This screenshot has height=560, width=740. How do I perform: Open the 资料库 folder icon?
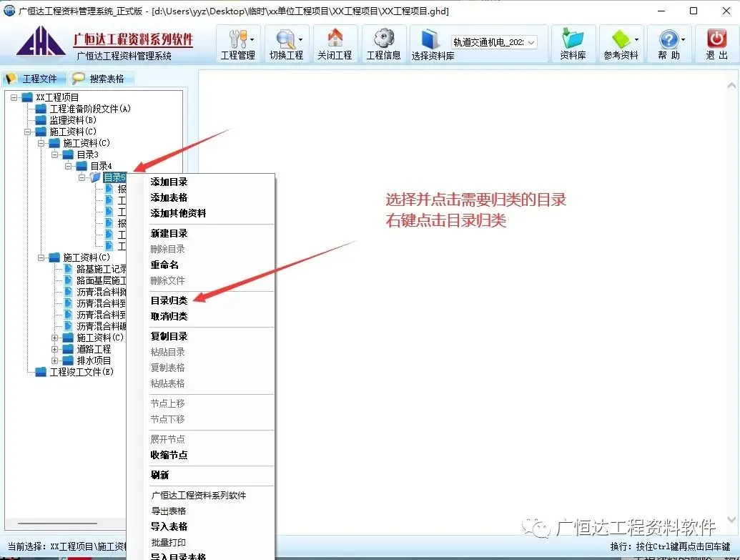(x=573, y=38)
